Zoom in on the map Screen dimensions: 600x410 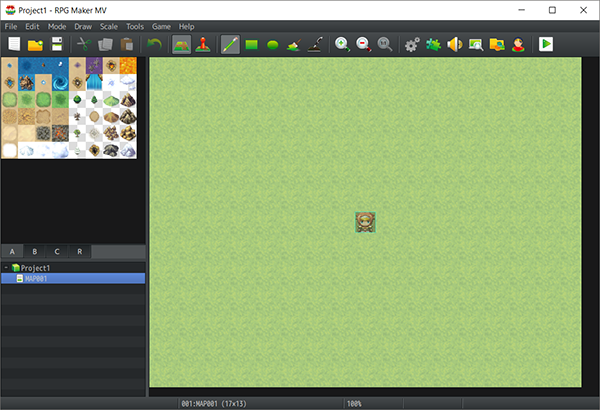342,44
